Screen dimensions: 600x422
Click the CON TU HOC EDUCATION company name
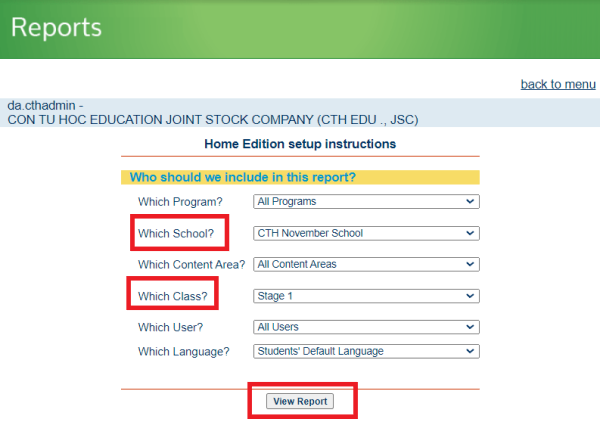[x=212, y=119]
